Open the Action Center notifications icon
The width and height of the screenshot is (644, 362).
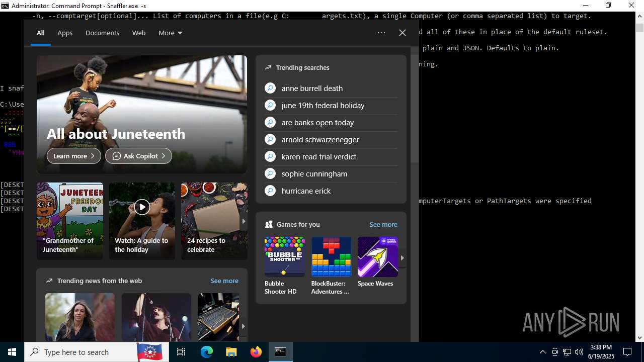point(627,352)
